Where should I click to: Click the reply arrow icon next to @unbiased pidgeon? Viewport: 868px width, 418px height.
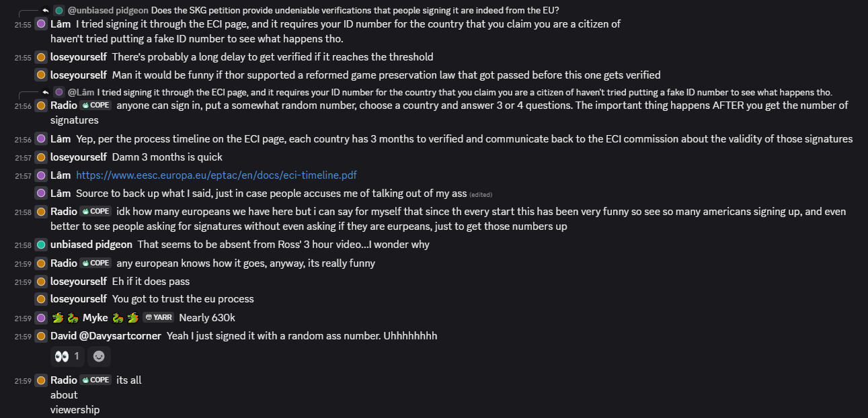pyautogui.click(x=46, y=10)
